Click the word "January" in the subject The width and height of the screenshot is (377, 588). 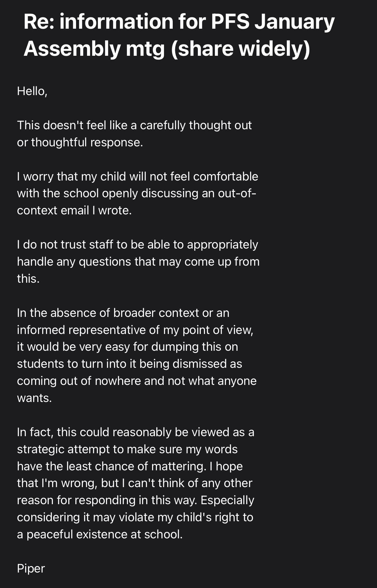(295, 22)
